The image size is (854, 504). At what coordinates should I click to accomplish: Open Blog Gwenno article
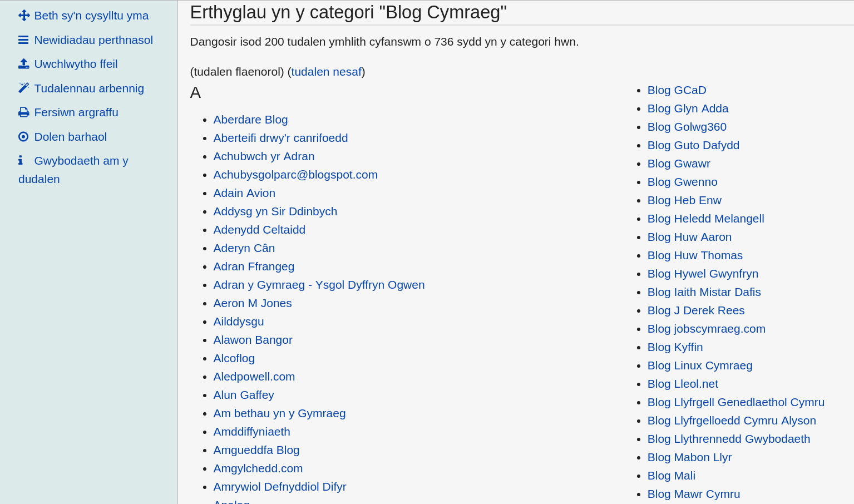click(x=682, y=182)
